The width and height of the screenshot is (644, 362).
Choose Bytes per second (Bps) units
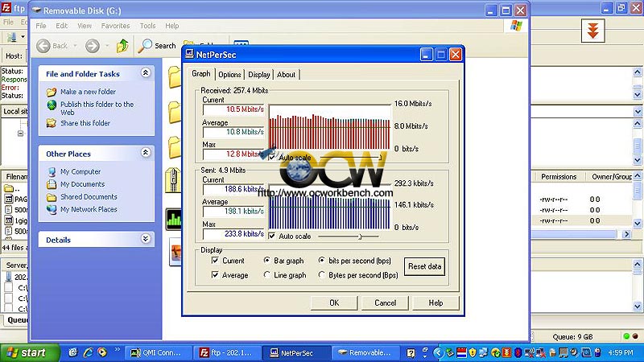pyautogui.click(x=321, y=275)
